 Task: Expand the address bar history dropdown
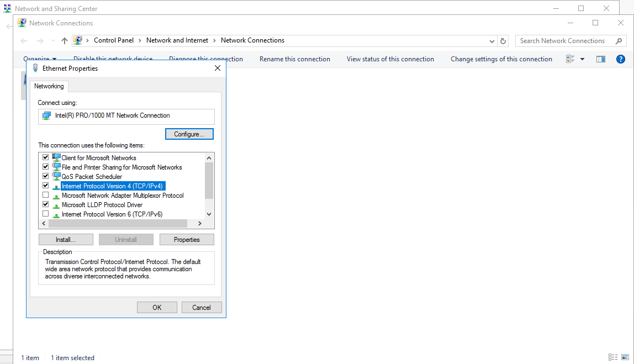[x=492, y=41]
